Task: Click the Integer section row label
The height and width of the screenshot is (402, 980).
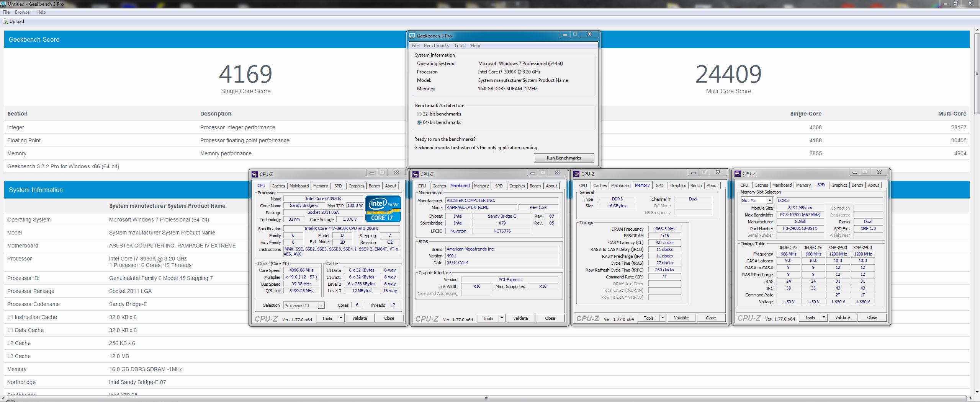Action: tap(16, 127)
